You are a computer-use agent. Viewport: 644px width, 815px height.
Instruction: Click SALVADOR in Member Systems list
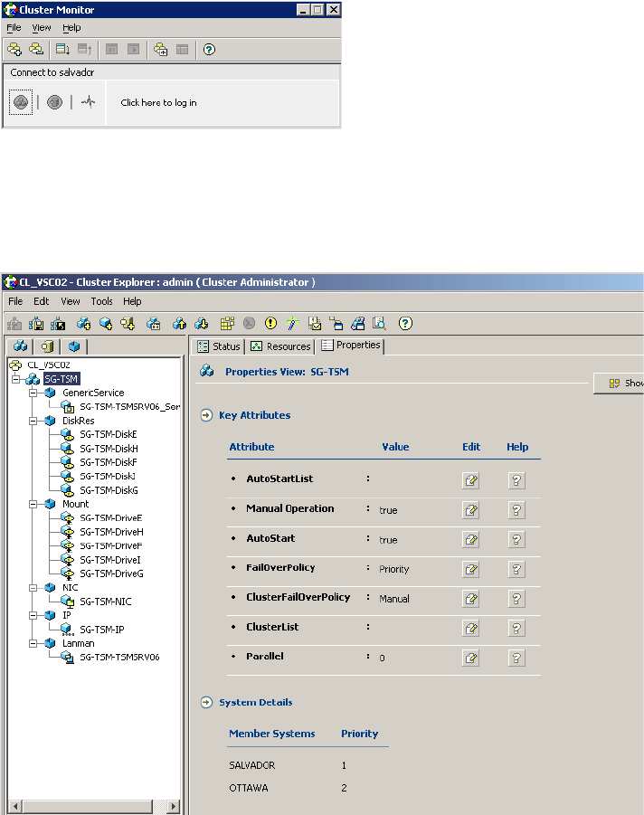(x=252, y=765)
